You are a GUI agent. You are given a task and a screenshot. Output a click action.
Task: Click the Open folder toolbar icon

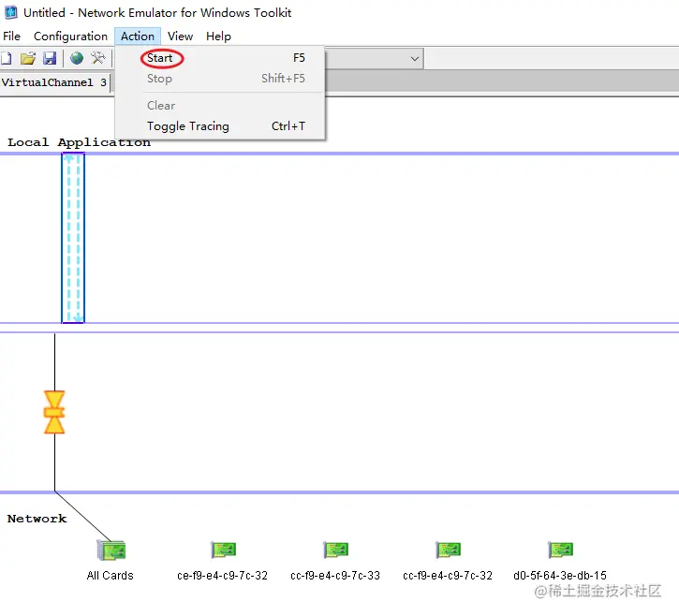click(x=28, y=58)
